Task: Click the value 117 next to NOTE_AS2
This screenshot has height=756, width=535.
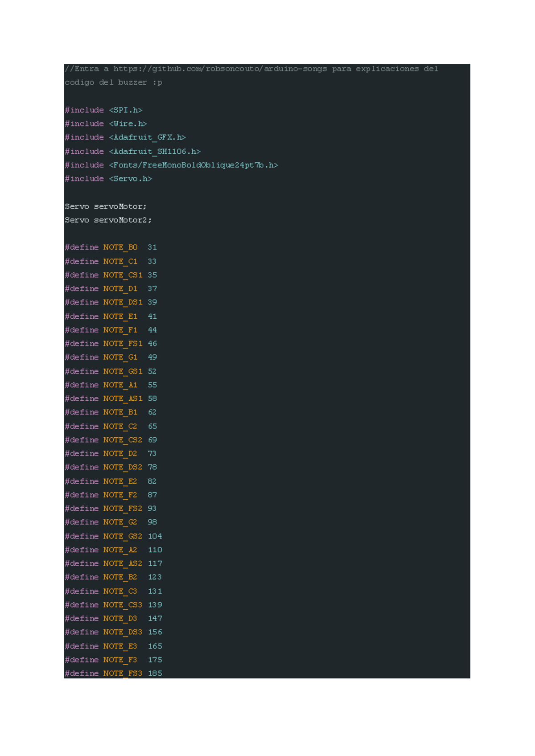Action: coord(155,563)
